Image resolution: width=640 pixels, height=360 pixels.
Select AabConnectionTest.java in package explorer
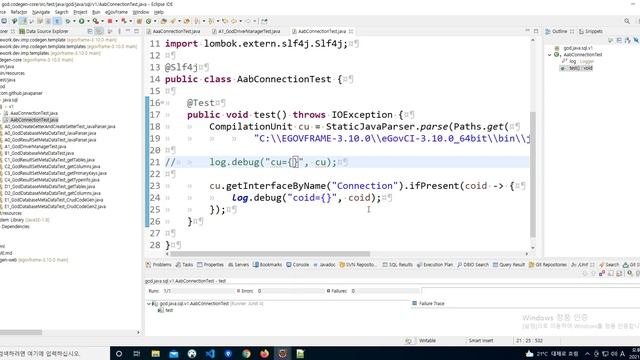pyautogui.click(x=34, y=120)
